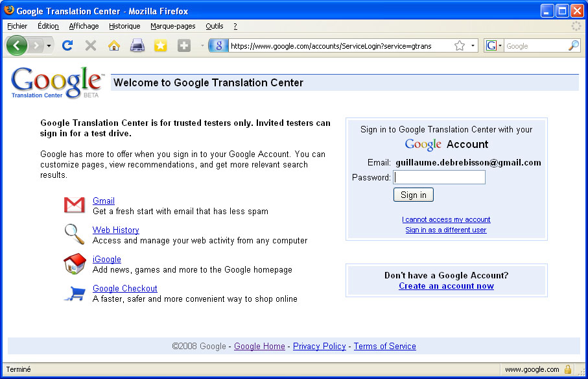This screenshot has width=588, height=379.
Task: Open the back/forward history dropdown arrow
Action: pyautogui.click(x=49, y=46)
